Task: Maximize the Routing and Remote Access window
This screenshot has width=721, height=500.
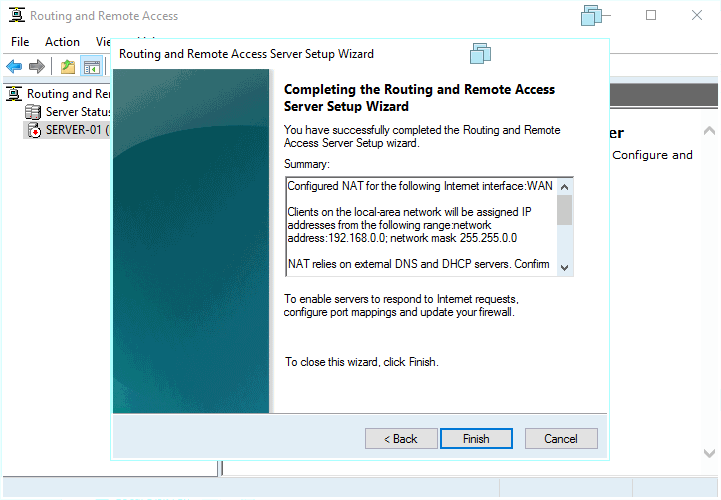Action: click(651, 15)
